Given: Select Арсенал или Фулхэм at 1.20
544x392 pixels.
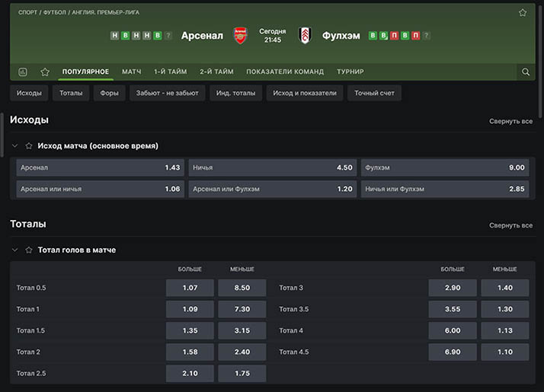Looking at the screenshot, I should pyautogui.click(x=272, y=189).
